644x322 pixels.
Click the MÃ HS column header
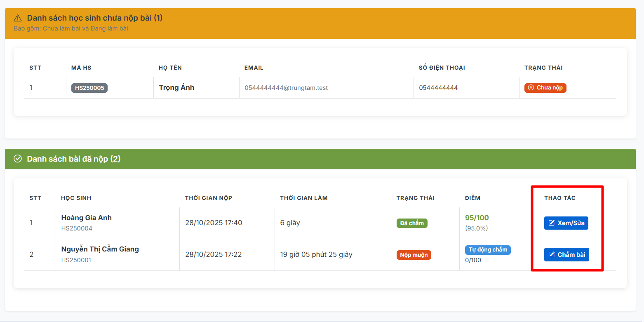[x=81, y=68]
